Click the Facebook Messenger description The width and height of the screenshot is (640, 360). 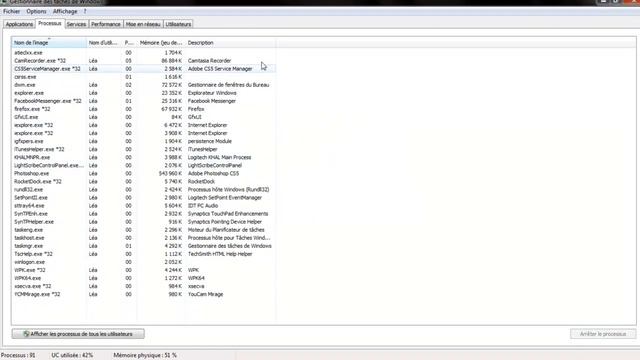coord(212,101)
